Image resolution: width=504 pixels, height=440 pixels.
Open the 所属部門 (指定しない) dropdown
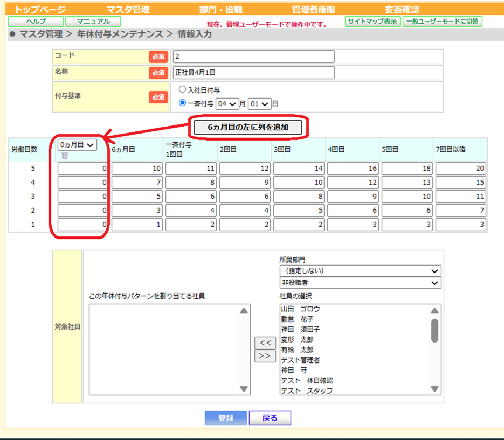[360, 270]
